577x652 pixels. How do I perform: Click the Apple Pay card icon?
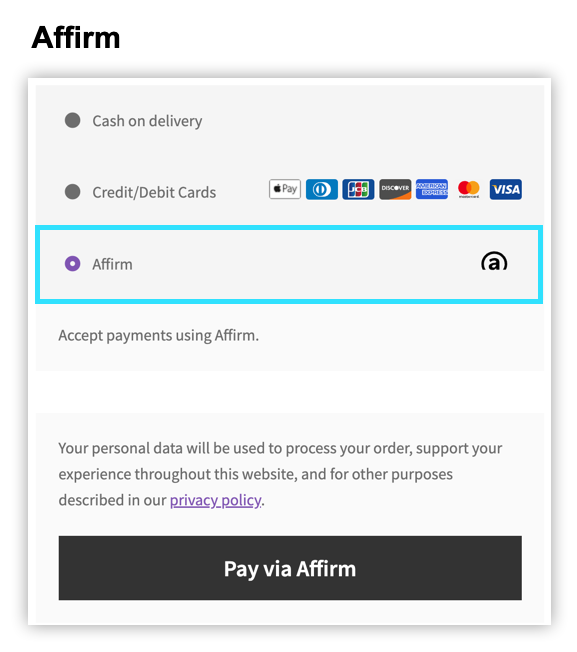[x=285, y=189]
